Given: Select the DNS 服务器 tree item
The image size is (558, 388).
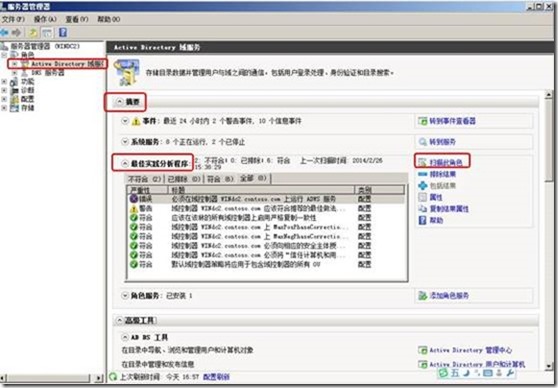Looking at the screenshot, I should pyautogui.click(x=48, y=73).
